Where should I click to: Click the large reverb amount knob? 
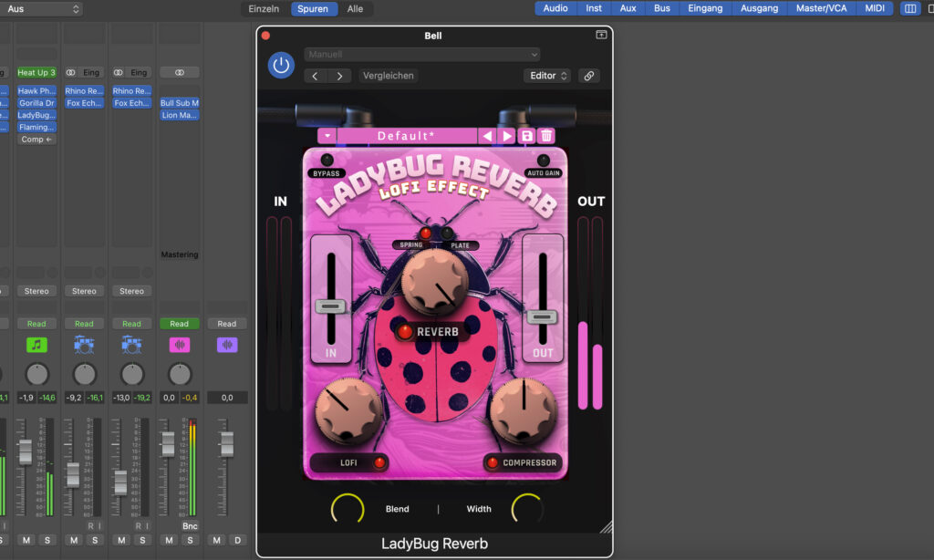click(x=435, y=283)
